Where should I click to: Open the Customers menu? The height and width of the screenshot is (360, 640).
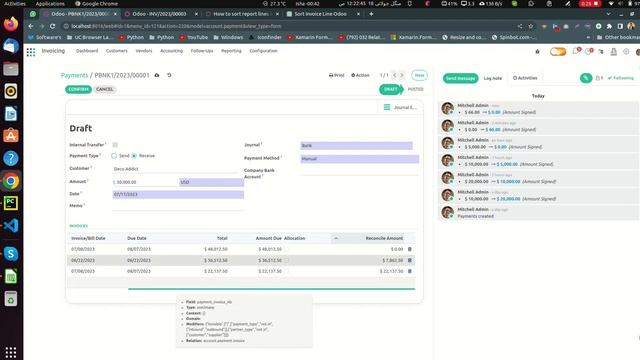click(117, 51)
